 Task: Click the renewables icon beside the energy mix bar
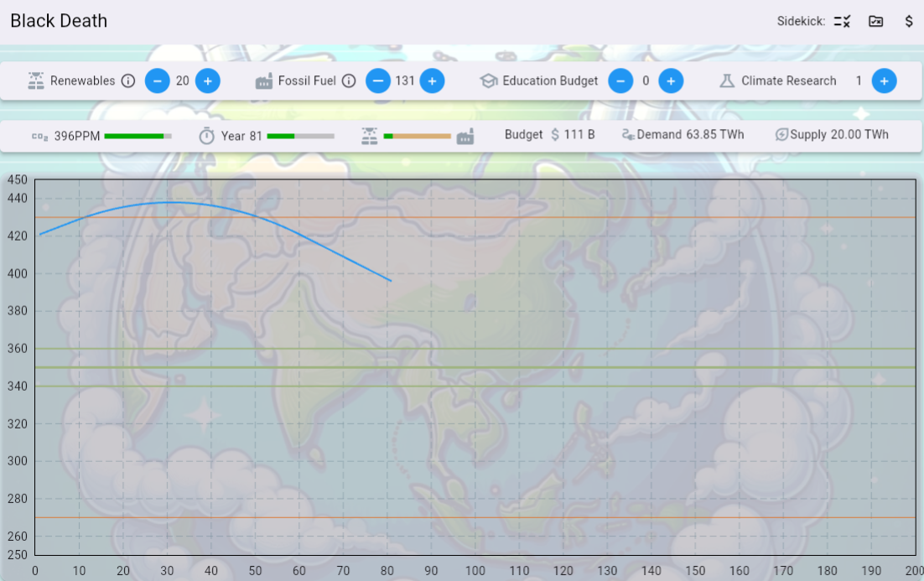coord(370,136)
